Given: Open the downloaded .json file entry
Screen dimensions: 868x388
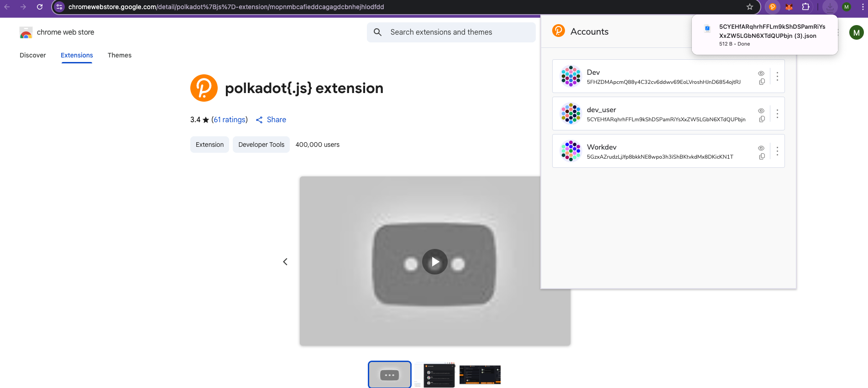Looking at the screenshot, I should pyautogui.click(x=765, y=35).
